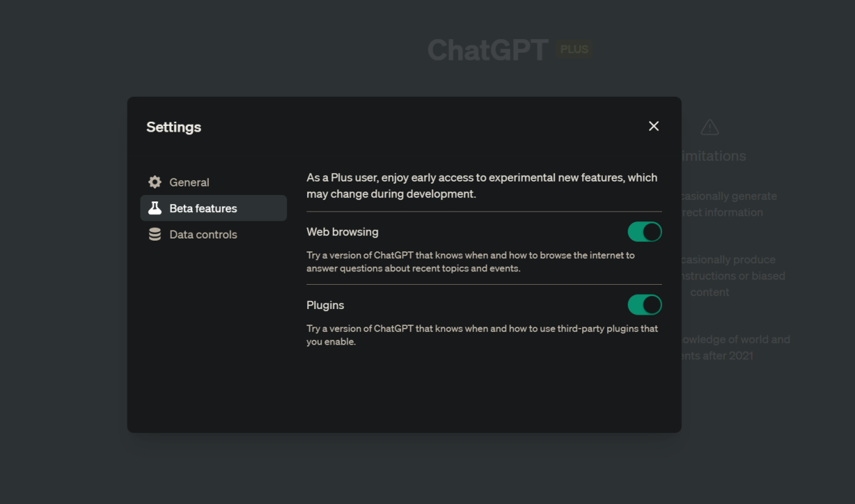The image size is (855, 504).
Task: Click the Plugins label text
Action: coord(325,305)
